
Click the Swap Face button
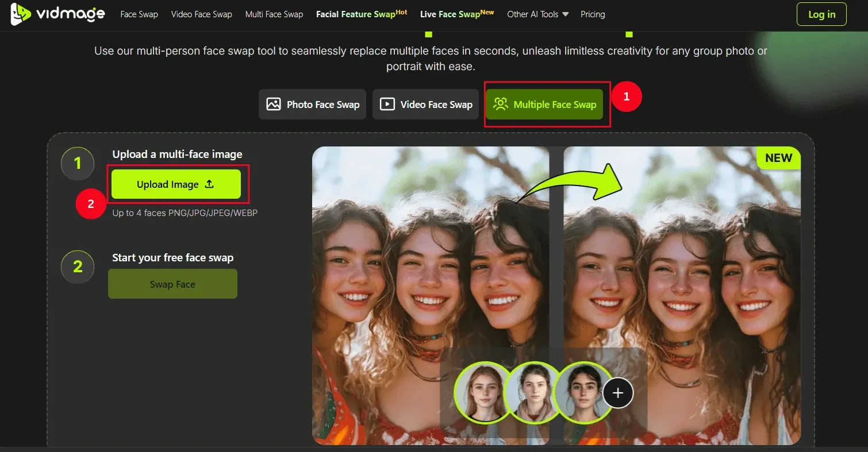point(172,284)
